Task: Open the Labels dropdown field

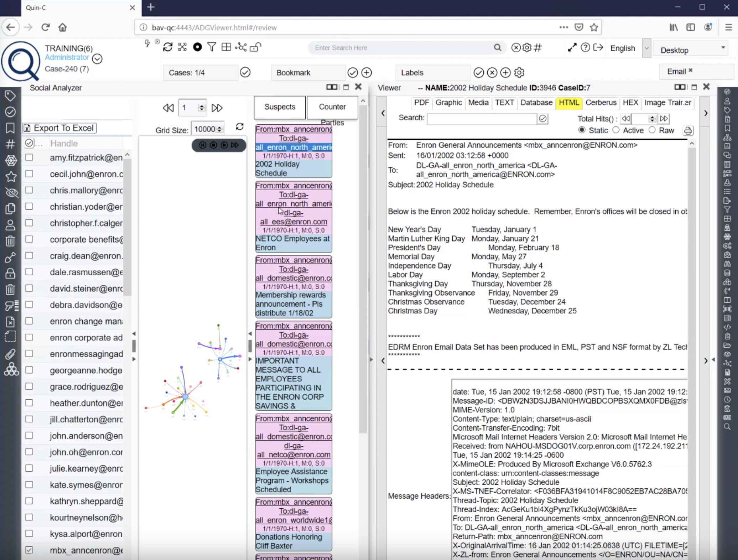Action: pos(433,73)
